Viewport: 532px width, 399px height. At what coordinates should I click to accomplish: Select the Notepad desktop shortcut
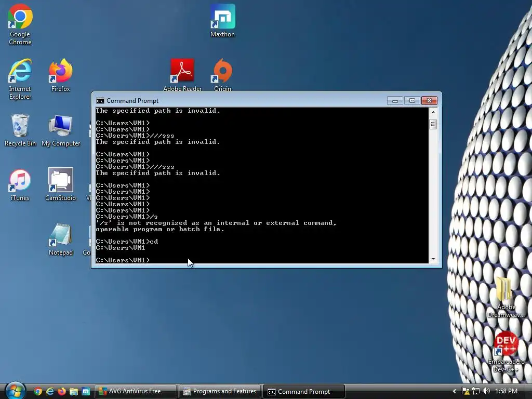[61, 240]
